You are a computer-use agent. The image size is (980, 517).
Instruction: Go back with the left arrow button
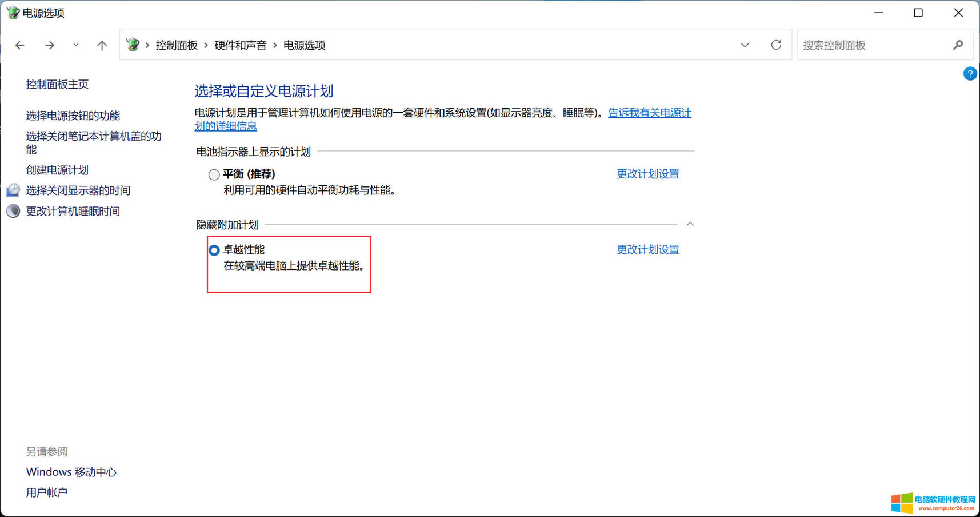[20, 45]
